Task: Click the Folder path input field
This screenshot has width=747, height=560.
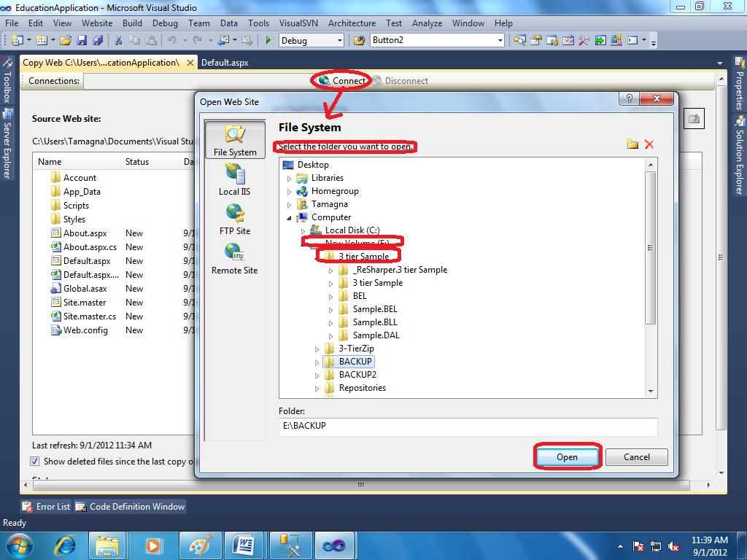Action: tap(468, 426)
